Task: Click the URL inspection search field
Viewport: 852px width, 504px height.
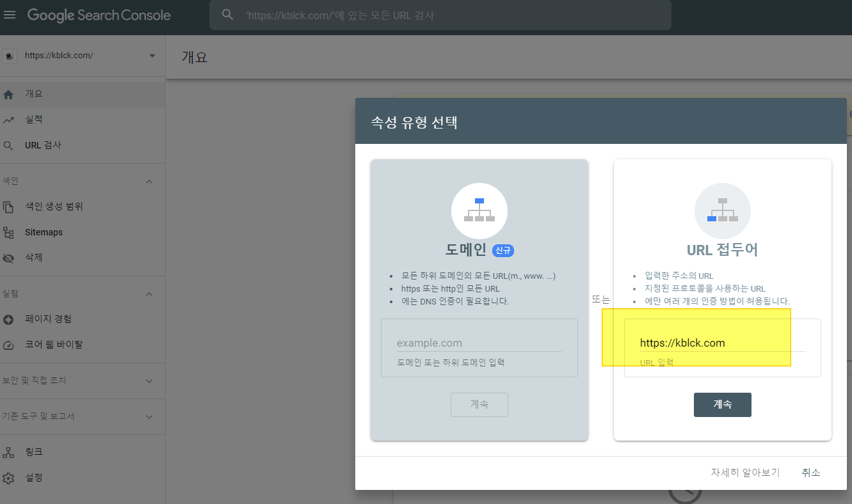Action: [440, 15]
